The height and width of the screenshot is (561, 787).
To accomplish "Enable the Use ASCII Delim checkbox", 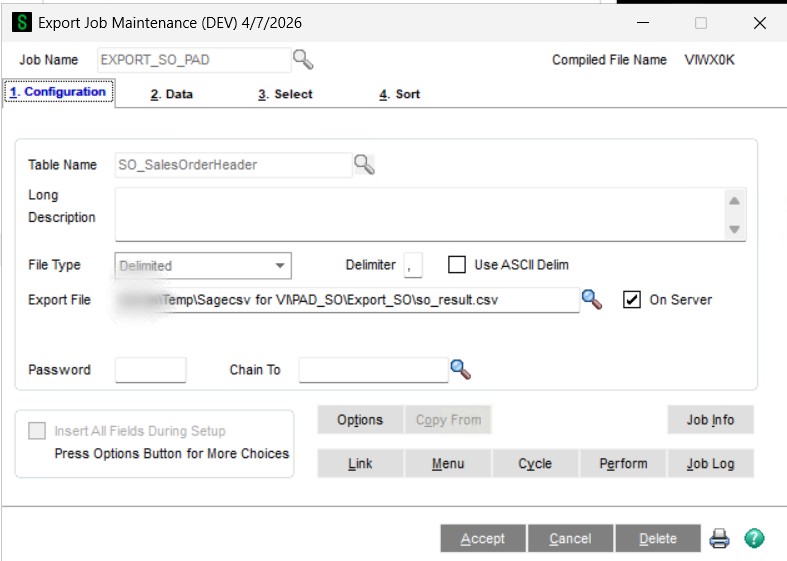I will pyautogui.click(x=457, y=264).
